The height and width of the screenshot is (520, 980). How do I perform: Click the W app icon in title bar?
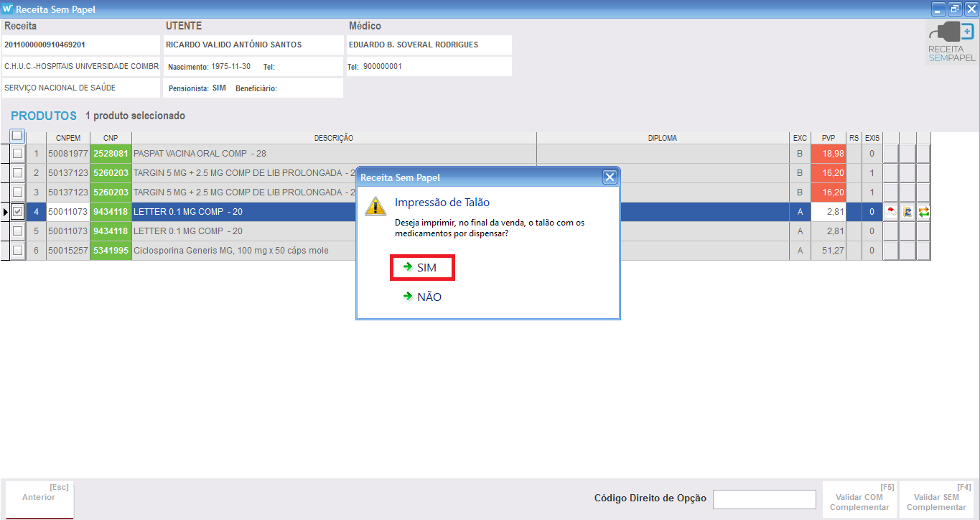tap(8, 9)
